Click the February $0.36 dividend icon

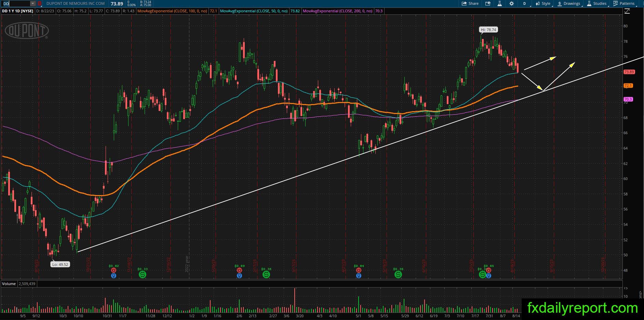266,274
